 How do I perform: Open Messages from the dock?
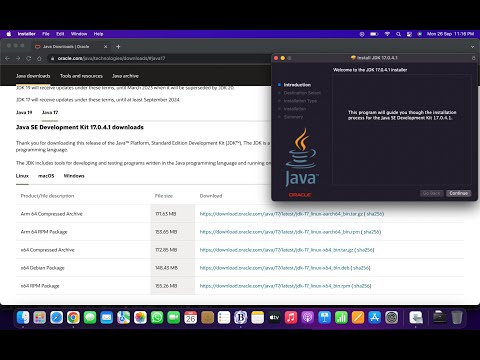pos(90,318)
